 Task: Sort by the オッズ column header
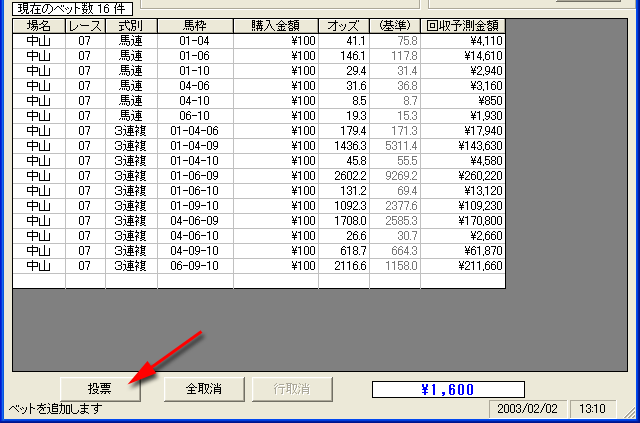[342, 25]
